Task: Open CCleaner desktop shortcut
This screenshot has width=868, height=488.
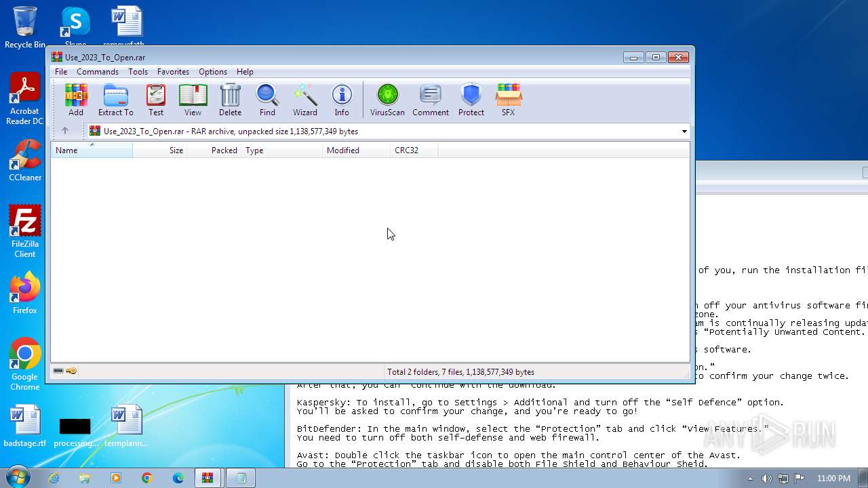Action: click(25, 161)
